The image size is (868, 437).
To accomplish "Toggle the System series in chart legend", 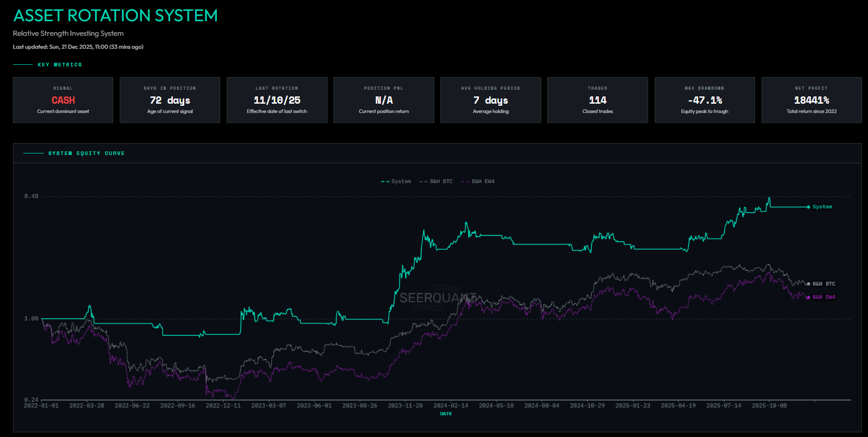I will [396, 181].
